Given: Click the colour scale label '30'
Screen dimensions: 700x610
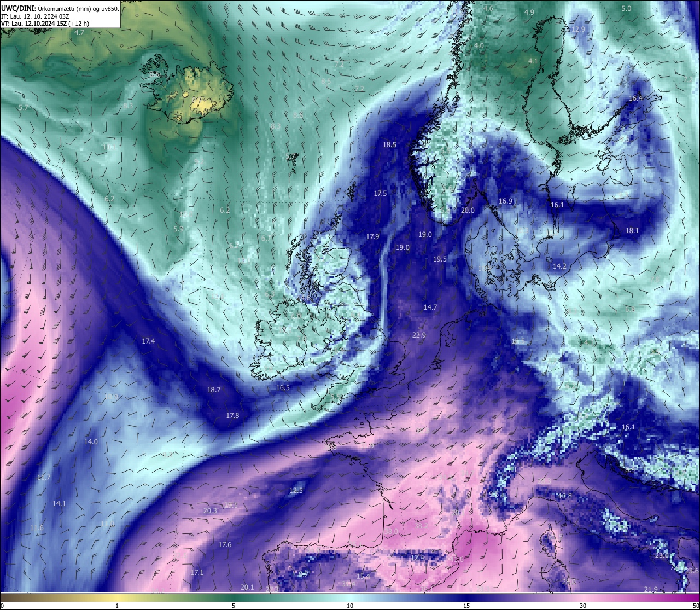Looking at the screenshot, I should (x=583, y=606).
